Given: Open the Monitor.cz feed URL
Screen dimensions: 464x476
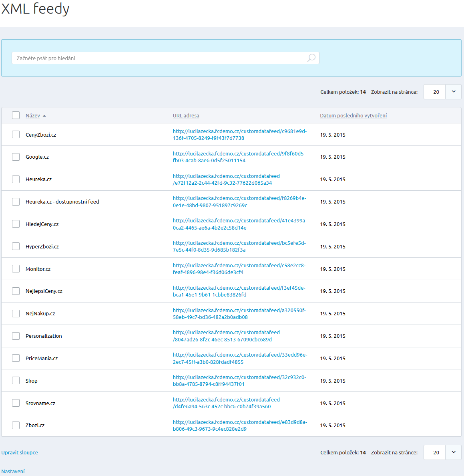Looking at the screenshot, I should pos(239,269).
